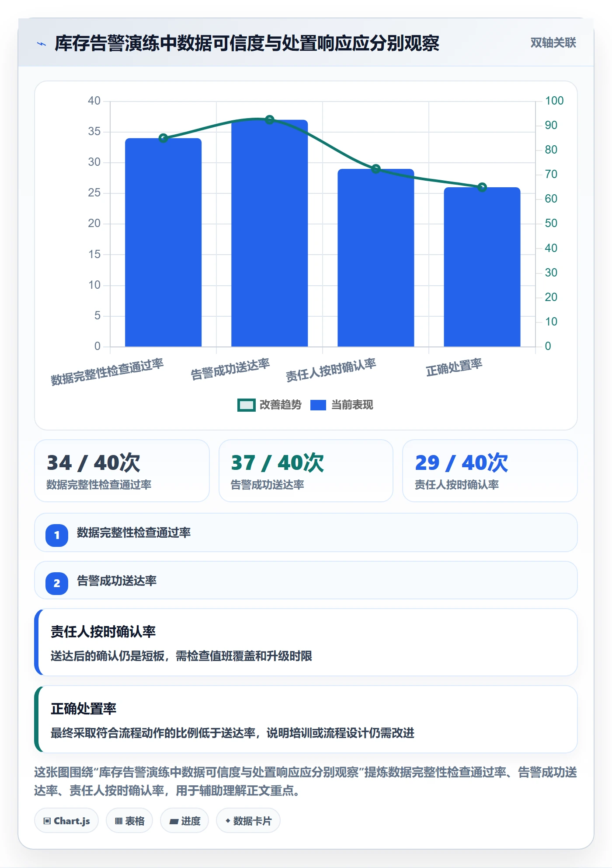Click the 29 / 40次 data card
This screenshot has width=612, height=868.
click(490, 471)
